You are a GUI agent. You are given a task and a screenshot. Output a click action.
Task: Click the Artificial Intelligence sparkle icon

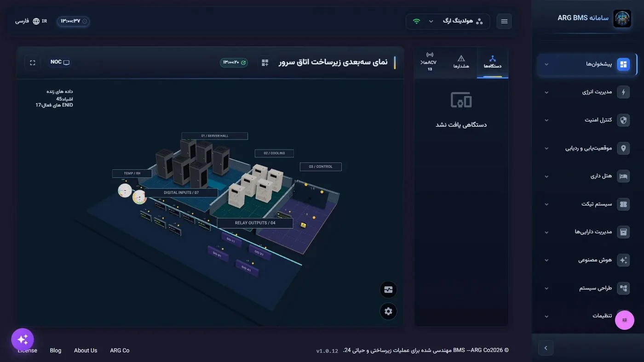point(623,260)
